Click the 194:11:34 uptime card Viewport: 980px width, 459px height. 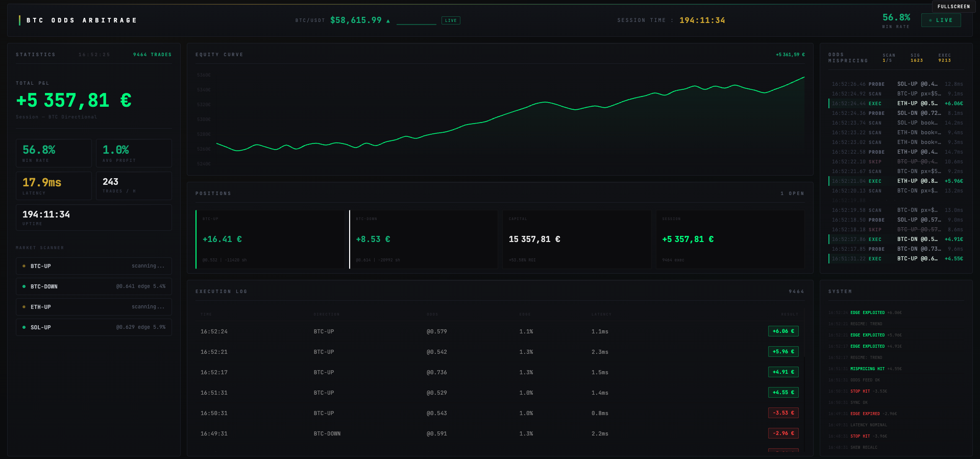[x=94, y=218]
